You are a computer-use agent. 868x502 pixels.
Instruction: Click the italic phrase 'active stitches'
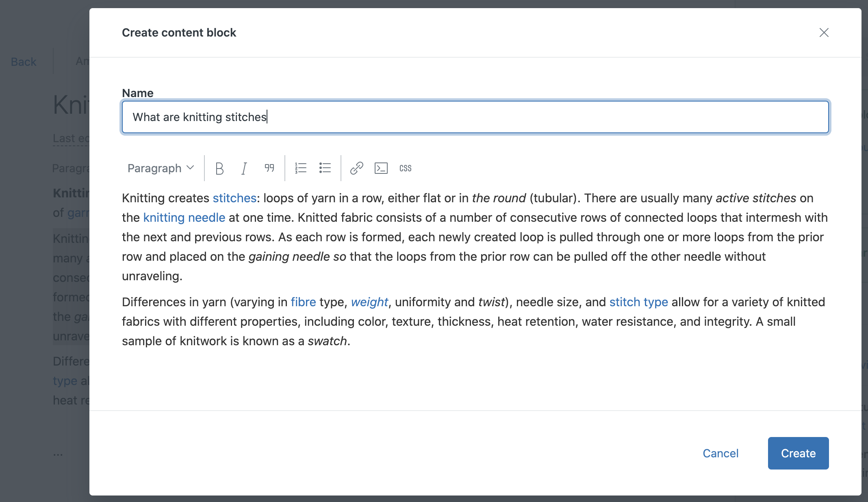tap(756, 198)
